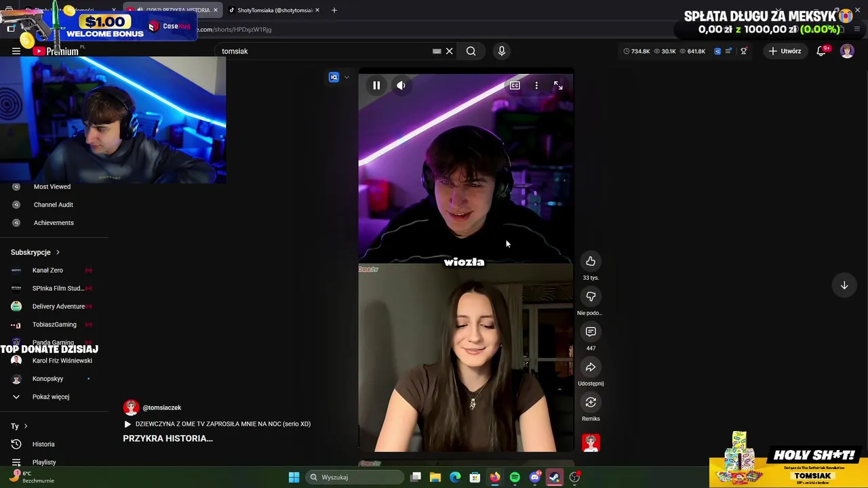Click the vidIQ blue icon in header
868x488 pixels.
point(717,51)
